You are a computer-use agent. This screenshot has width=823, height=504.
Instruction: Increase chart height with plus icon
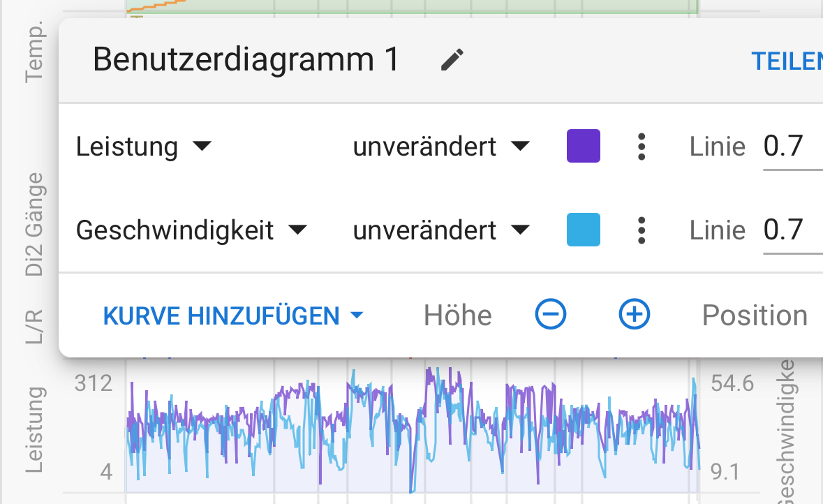635,315
